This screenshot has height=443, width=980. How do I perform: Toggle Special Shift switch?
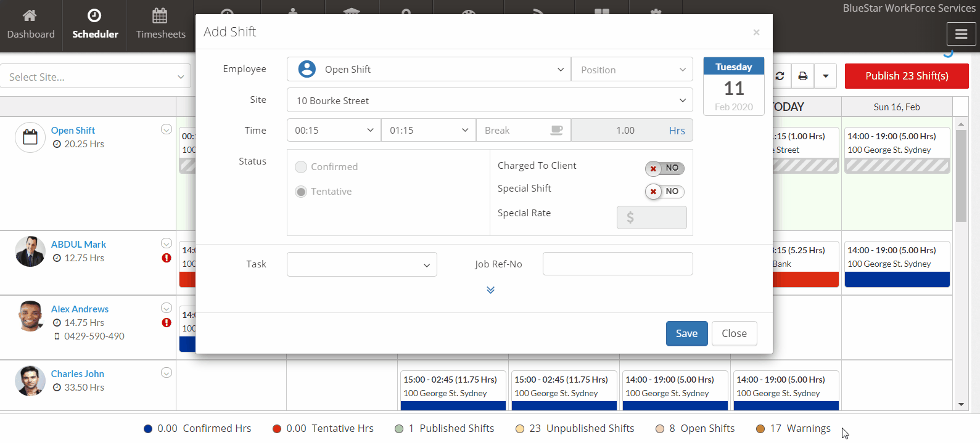665,192
